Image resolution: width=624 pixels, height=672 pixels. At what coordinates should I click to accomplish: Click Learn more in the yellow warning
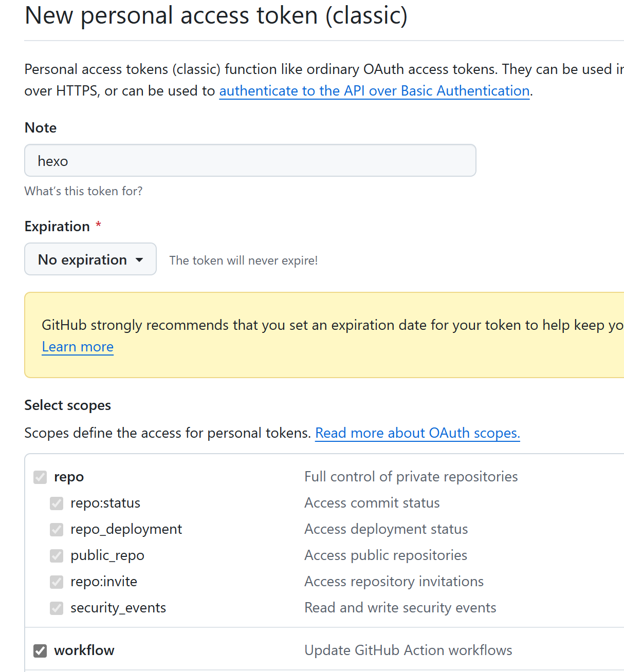78,347
